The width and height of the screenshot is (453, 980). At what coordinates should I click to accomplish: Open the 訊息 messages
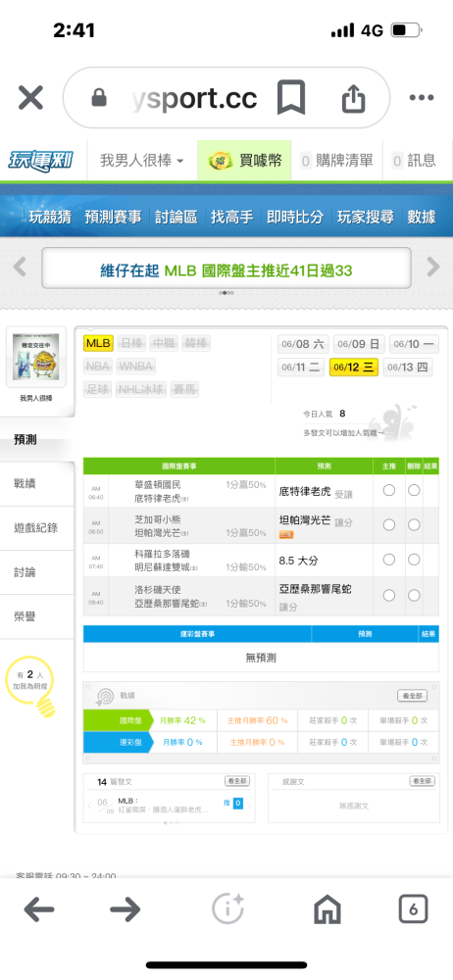click(x=414, y=161)
